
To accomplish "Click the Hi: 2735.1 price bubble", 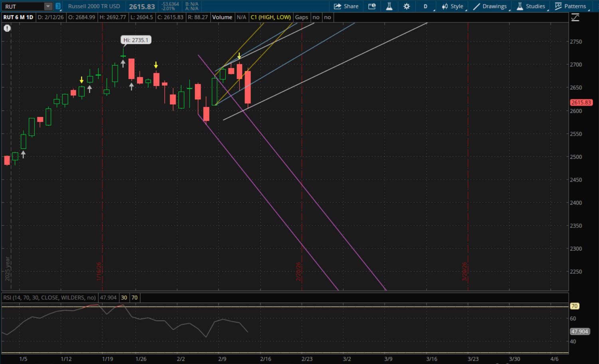I will pyautogui.click(x=136, y=40).
